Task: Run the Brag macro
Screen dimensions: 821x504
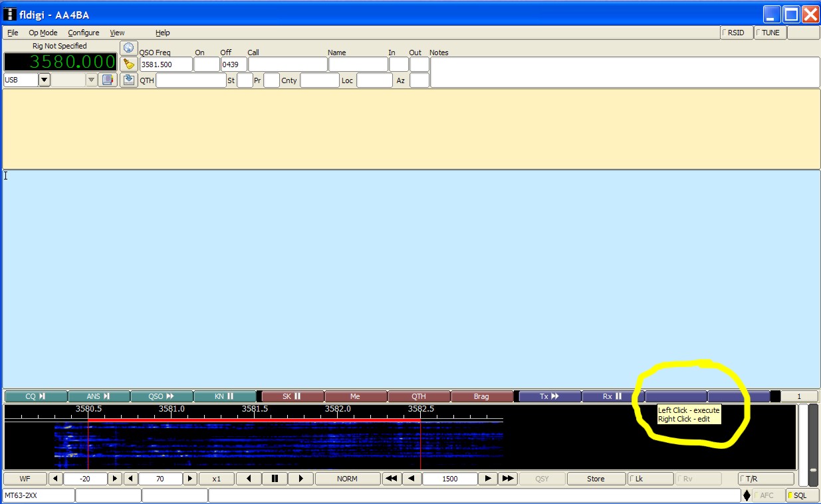Action: point(482,396)
